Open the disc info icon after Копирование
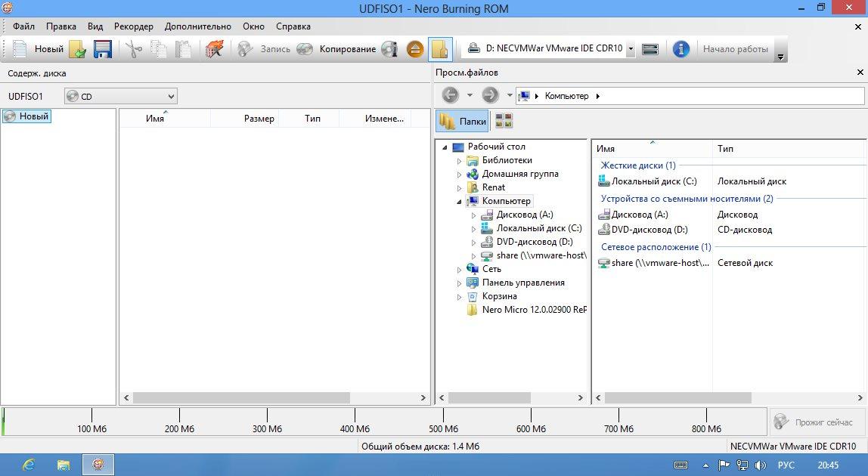 389,48
